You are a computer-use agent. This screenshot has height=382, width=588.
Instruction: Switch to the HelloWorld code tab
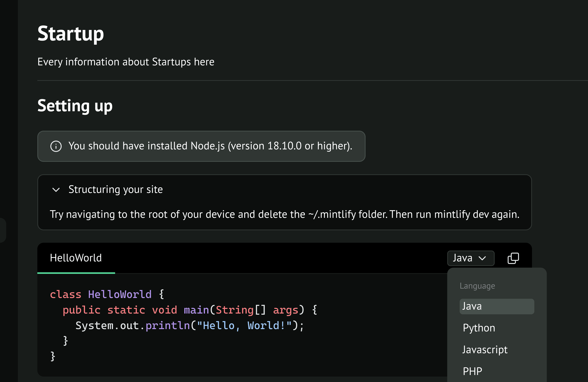tap(76, 258)
